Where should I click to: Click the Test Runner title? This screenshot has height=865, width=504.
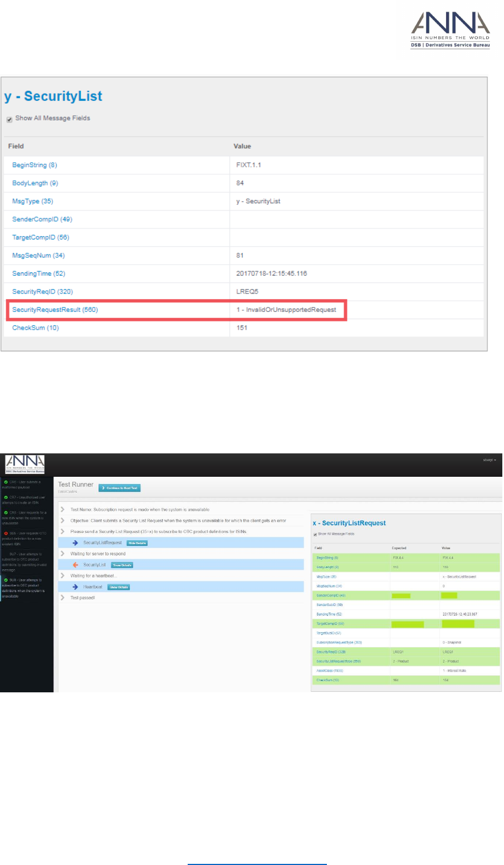[x=76, y=485]
